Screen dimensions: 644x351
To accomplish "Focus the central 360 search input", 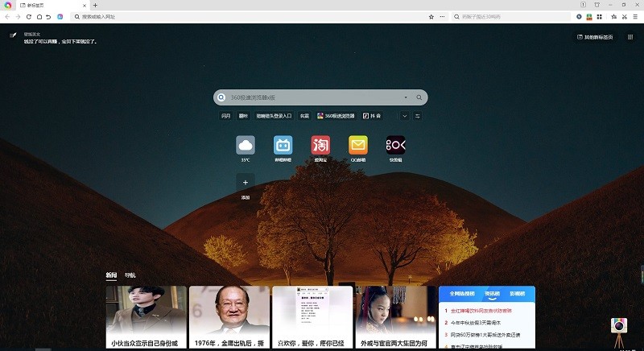I will [x=314, y=97].
